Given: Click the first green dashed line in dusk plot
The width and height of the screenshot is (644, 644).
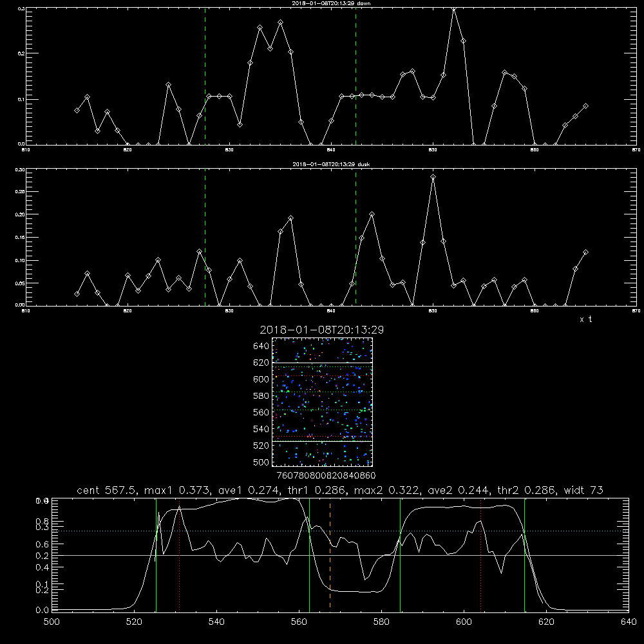Looking at the screenshot, I should [205, 237].
